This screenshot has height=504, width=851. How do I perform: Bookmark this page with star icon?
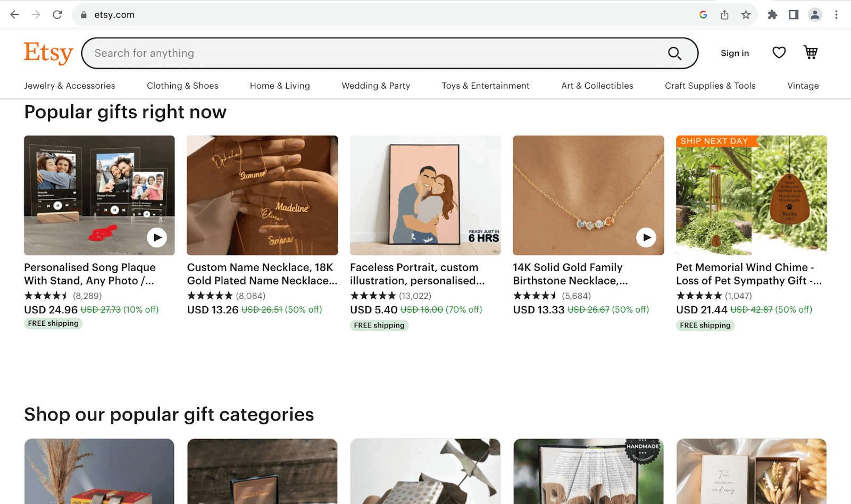click(x=746, y=15)
